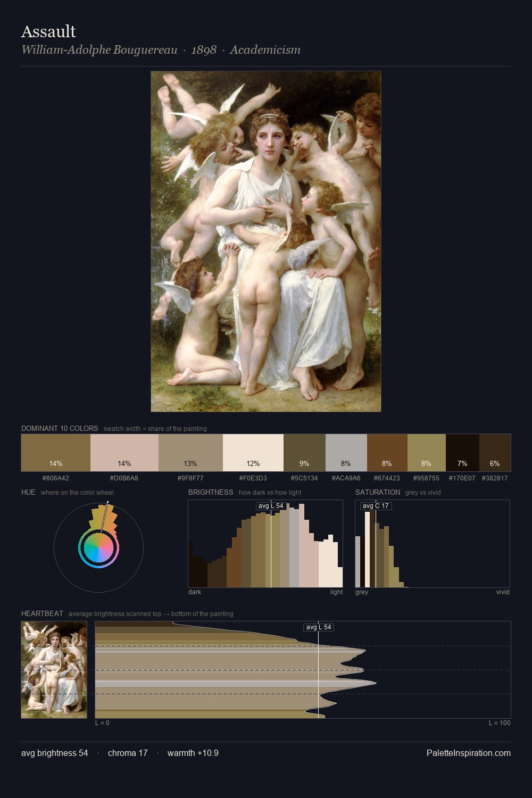Click the style label Academicism
Image resolution: width=532 pixels, height=798 pixels.
pos(265,50)
